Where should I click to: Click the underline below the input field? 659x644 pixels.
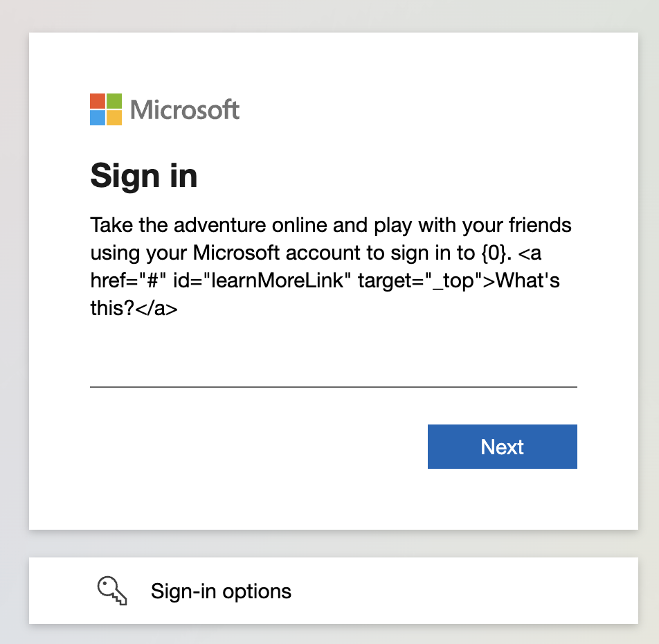pyautogui.click(x=333, y=387)
